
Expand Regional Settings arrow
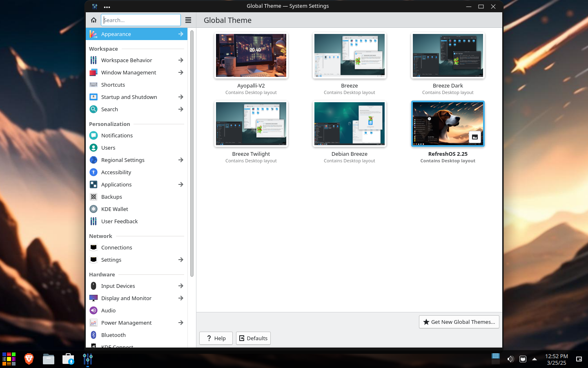[180, 160]
